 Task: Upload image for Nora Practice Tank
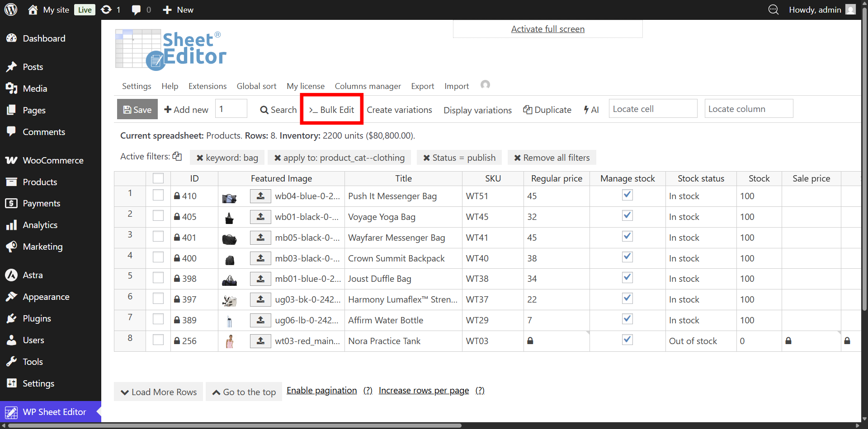coord(260,341)
